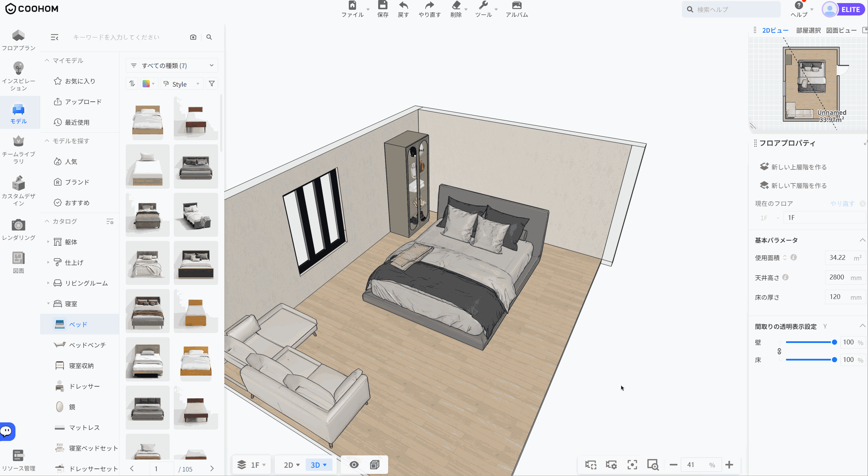Click 新しい下層階を作る button
Image resolution: width=868 pixels, height=476 pixels.
click(793, 186)
